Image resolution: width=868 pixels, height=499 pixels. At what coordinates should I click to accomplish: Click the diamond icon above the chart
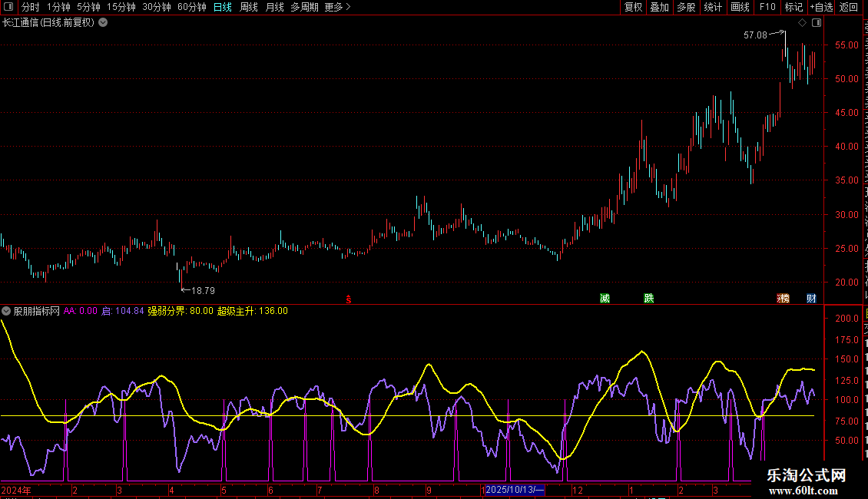pos(802,23)
